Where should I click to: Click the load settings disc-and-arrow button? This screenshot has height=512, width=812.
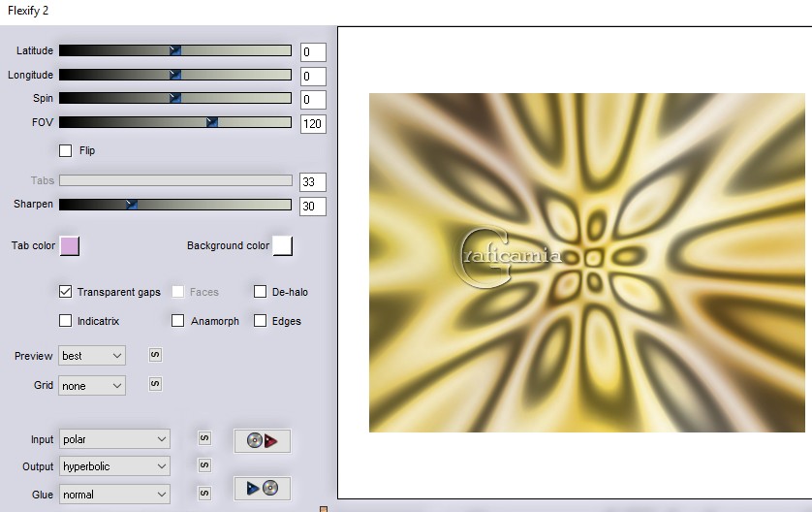[x=262, y=441]
